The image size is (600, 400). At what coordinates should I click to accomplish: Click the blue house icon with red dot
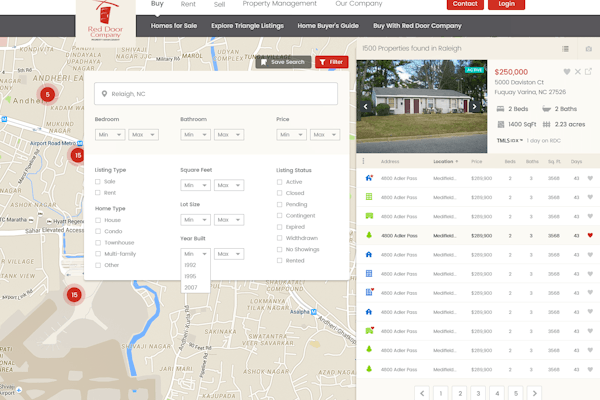tap(369, 178)
